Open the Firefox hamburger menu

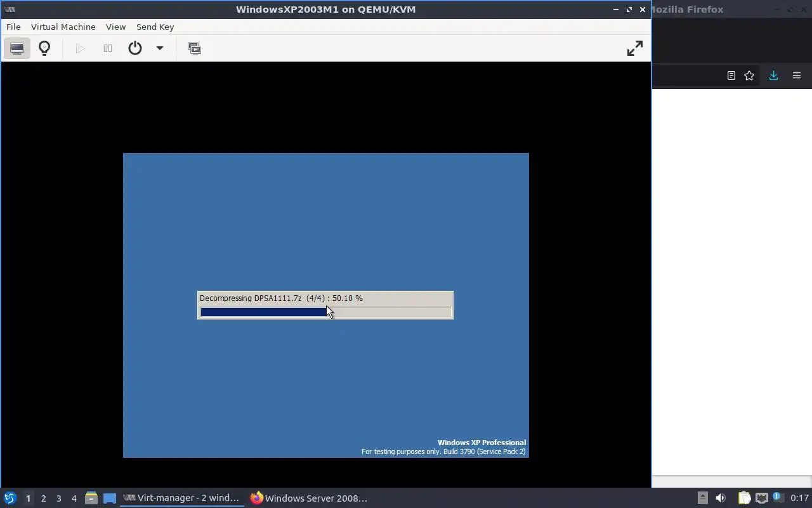[x=797, y=76]
